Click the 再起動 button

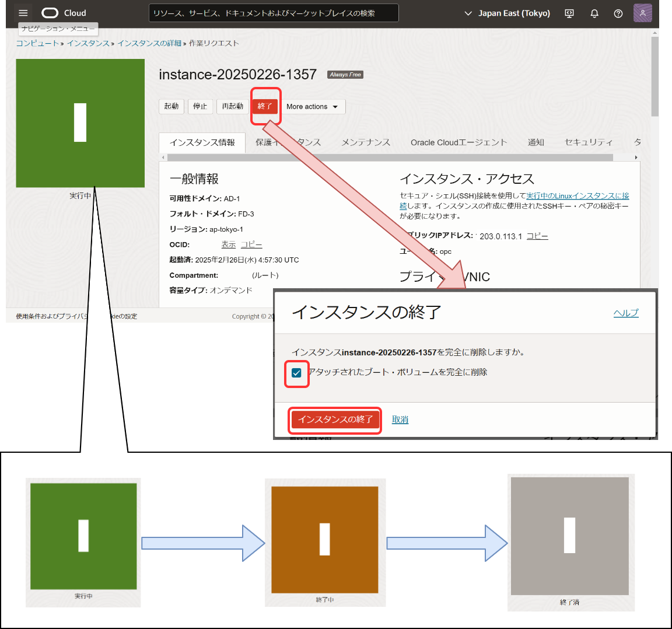pyautogui.click(x=233, y=106)
